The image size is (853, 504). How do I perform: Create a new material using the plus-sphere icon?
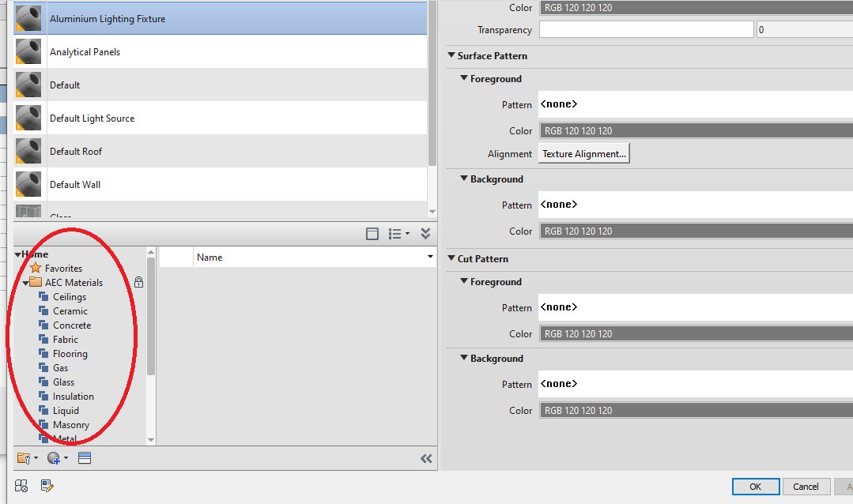[54, 458]
